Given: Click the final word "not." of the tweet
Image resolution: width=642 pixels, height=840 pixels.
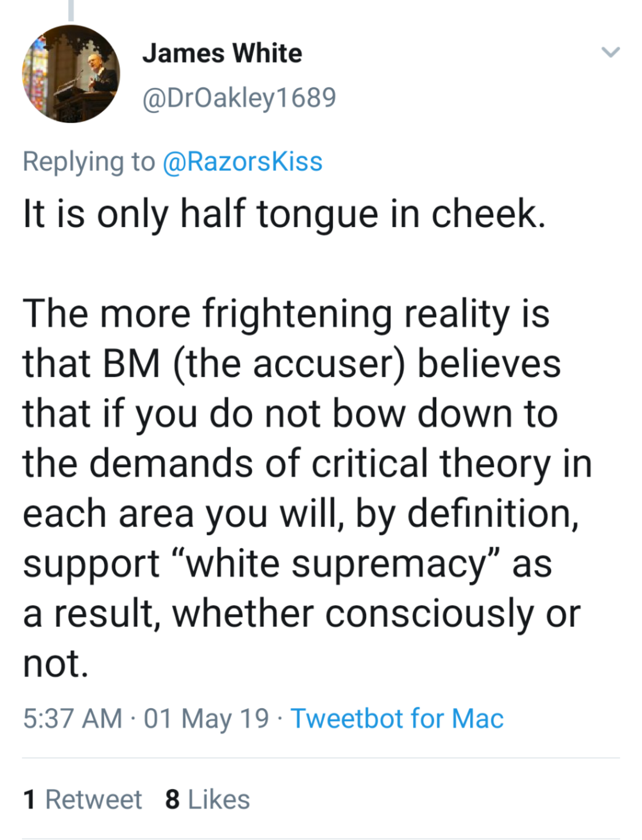Looking at the screenshot, I should 55,663.
